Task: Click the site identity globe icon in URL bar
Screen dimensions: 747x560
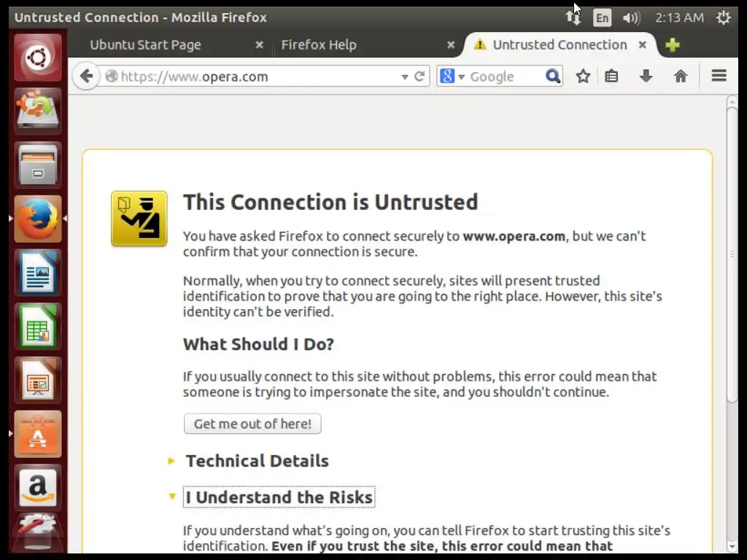Action: coord(112,76)
